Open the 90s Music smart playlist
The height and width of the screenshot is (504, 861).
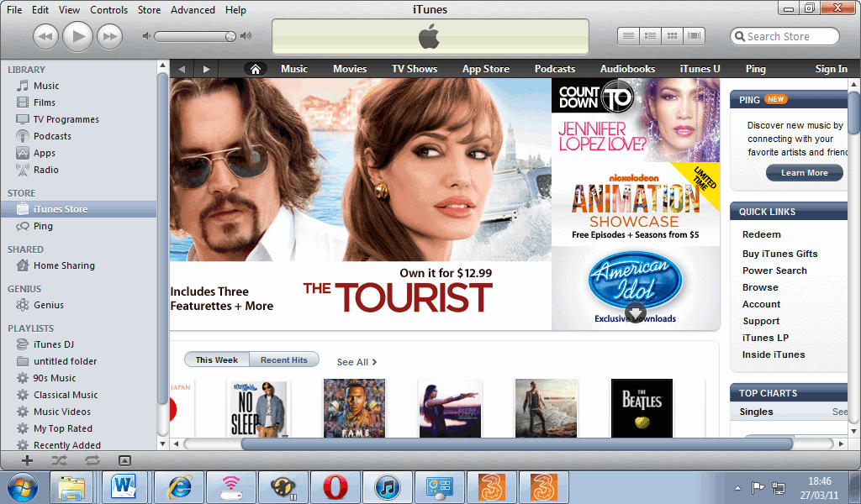coord(55,378)
